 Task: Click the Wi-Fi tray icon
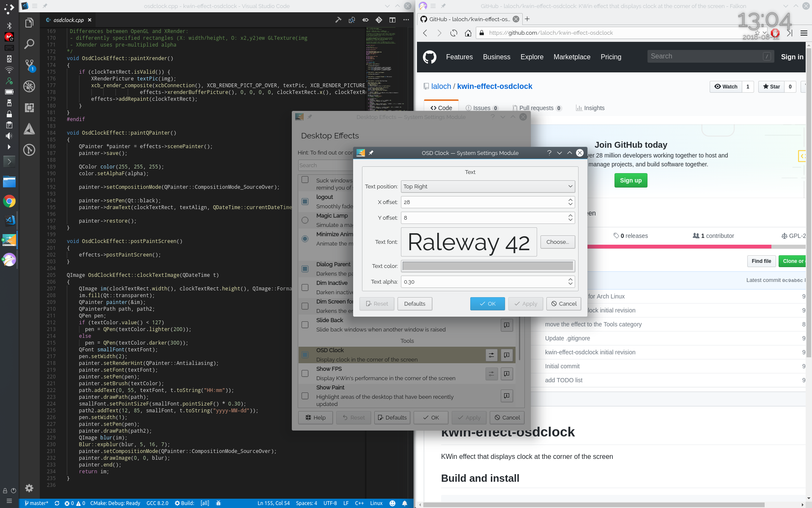[9, 70]
